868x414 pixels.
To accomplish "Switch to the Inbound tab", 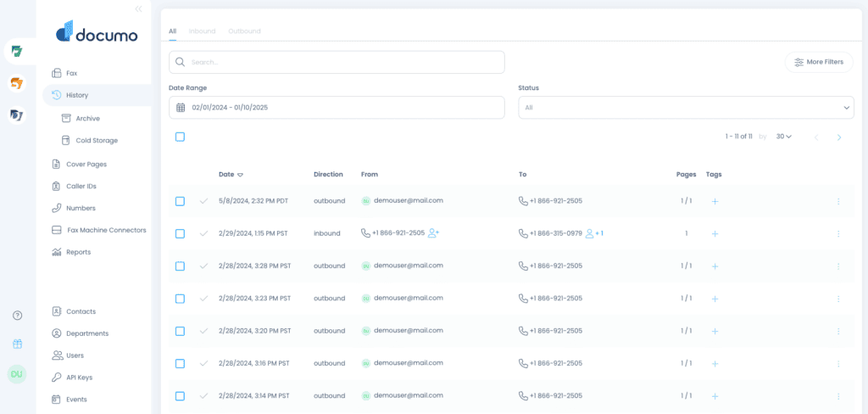I will [202, 31].
